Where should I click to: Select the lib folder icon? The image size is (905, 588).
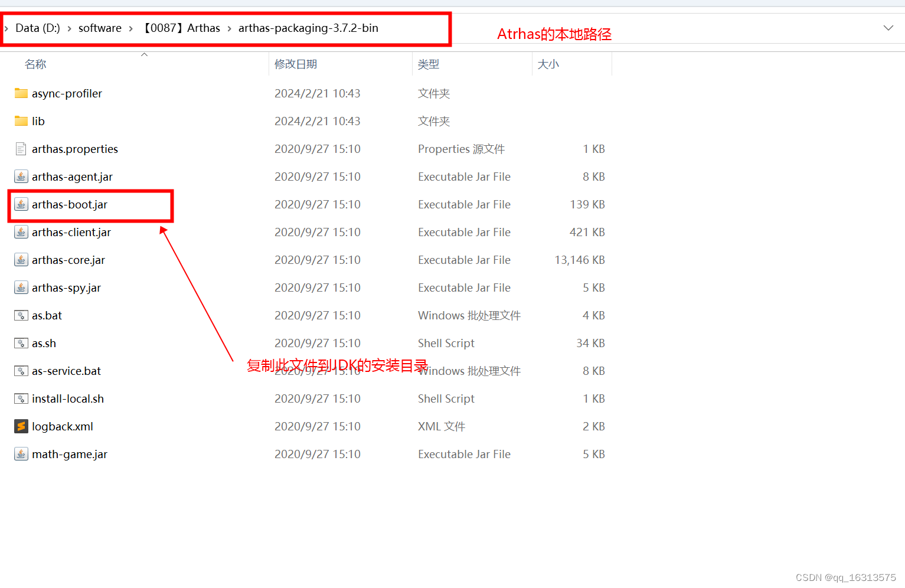coord(21,120)
